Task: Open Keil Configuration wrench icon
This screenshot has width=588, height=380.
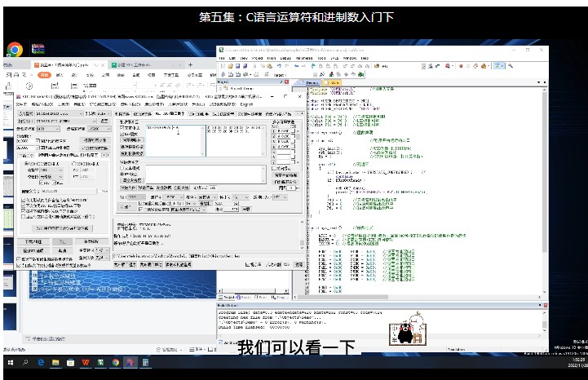Action: pyautogui.click(x=511, y=66)
